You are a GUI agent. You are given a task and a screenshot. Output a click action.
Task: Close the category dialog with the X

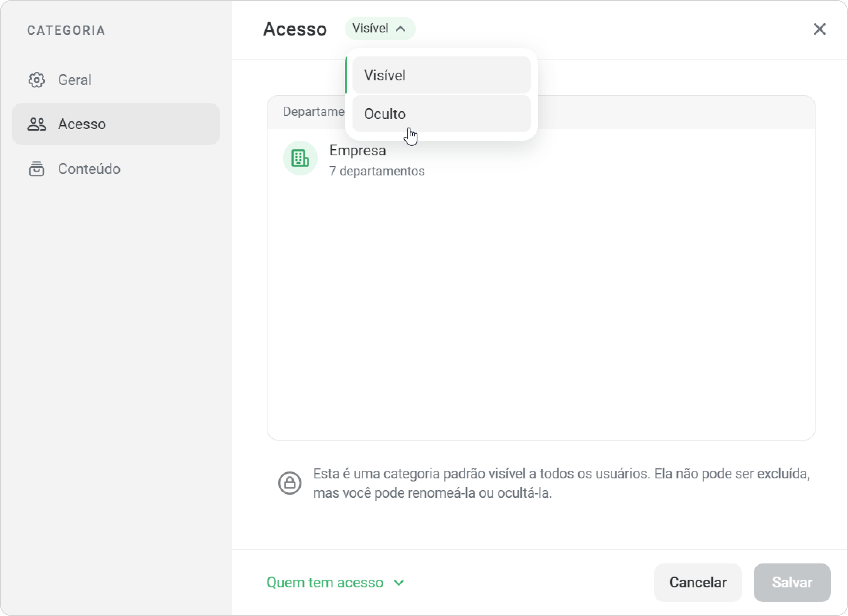pyautogui.click(x=819, y=29)
